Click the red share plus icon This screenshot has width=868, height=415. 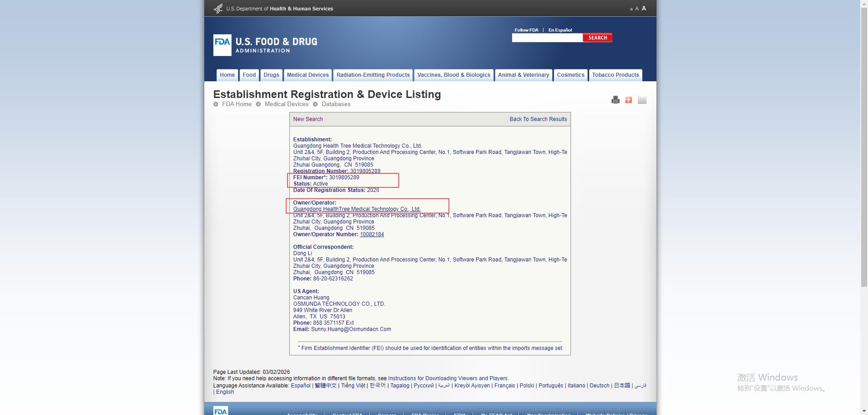628,100
